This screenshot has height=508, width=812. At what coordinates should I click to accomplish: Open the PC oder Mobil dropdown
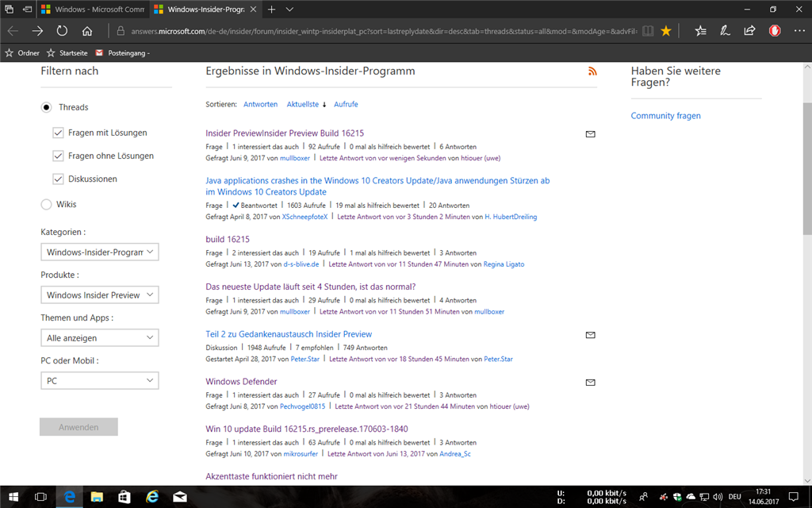[x=99, y=380]
